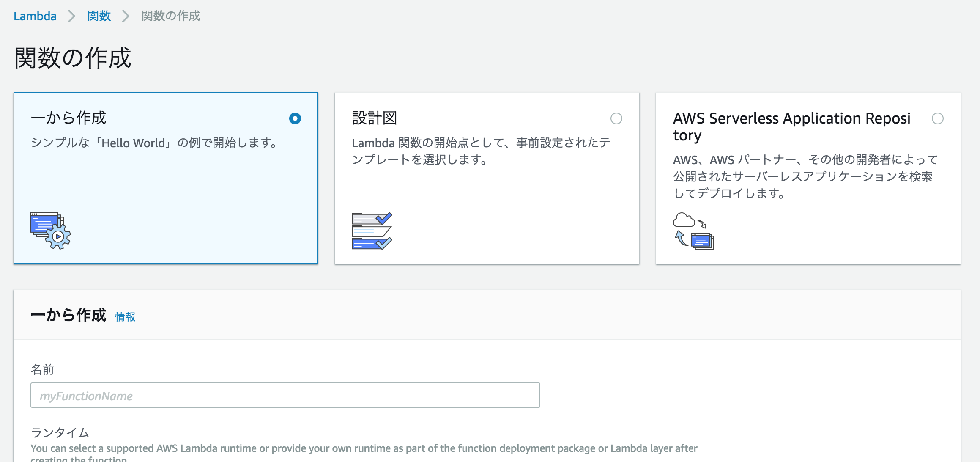Click the 一から作成 code-and-gear icon
The width and height of the screenshot is (980, 462).
[x=51, y=231]
